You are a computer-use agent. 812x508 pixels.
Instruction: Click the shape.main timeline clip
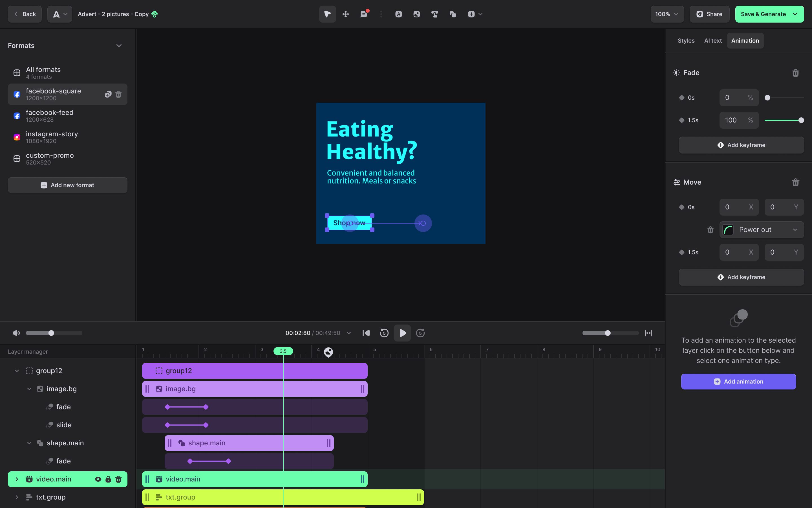249,443
